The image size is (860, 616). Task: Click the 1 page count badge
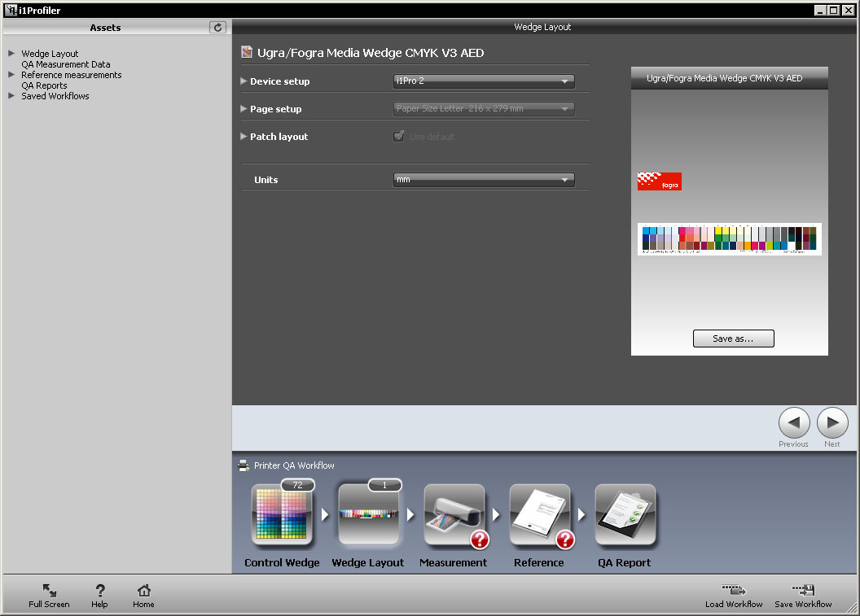pos(384,485)
